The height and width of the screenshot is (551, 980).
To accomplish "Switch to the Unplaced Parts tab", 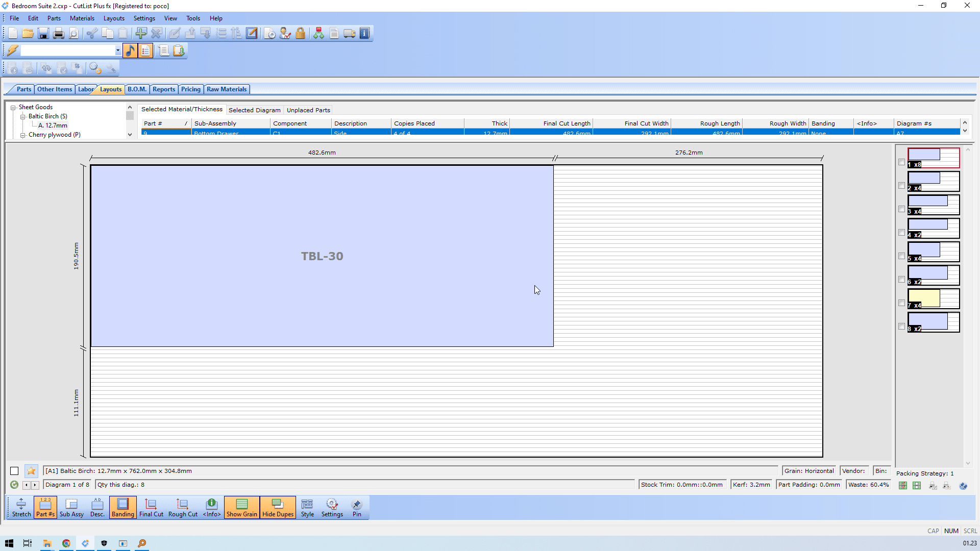I will (308, 110).
